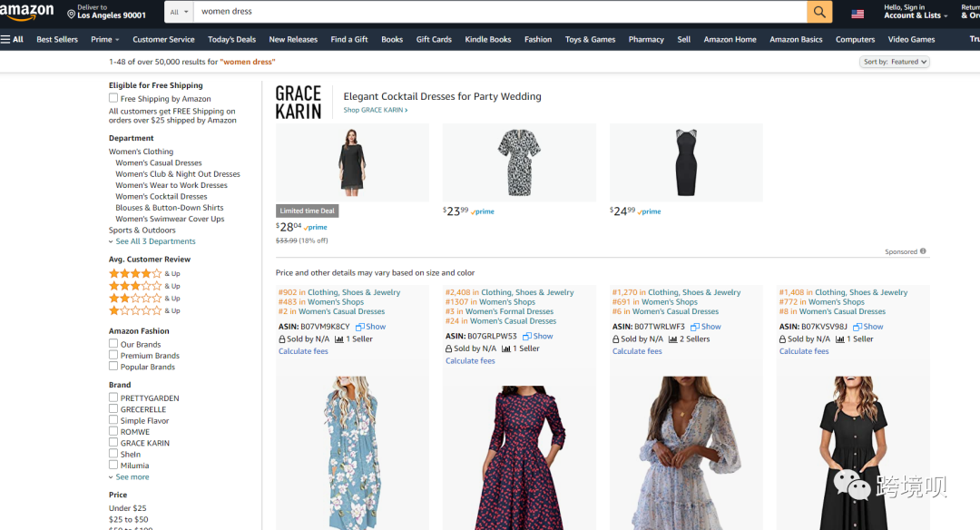
Task: Click prime badge next to $24.99
Action: click(650, 211)
